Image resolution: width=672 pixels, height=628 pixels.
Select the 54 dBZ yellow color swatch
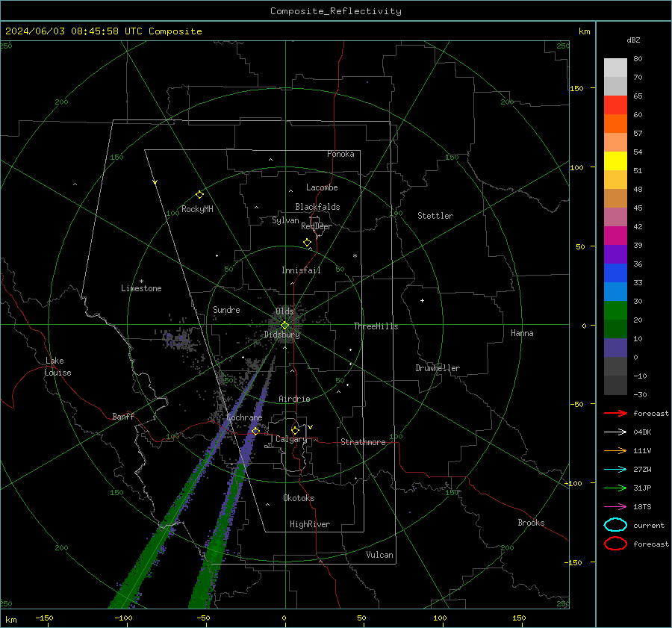tap(615, 161)
